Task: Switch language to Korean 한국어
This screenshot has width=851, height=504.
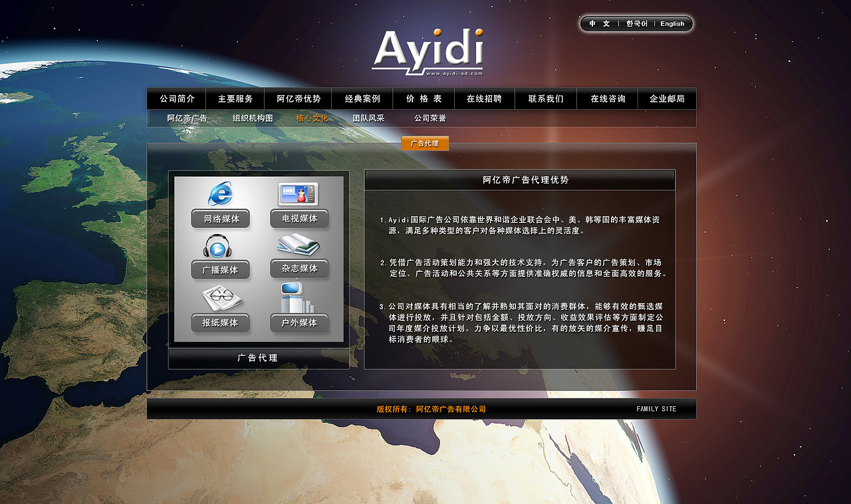Action: coord(637,24)
